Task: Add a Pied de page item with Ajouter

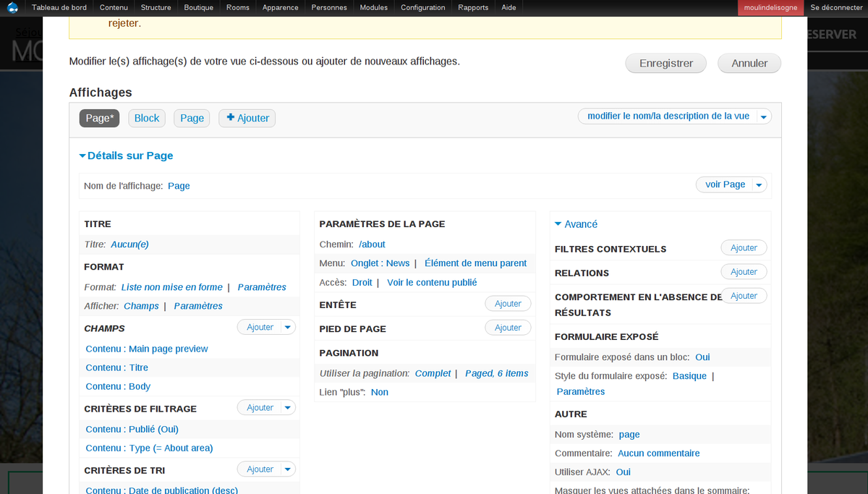Action: click(508, 328)
